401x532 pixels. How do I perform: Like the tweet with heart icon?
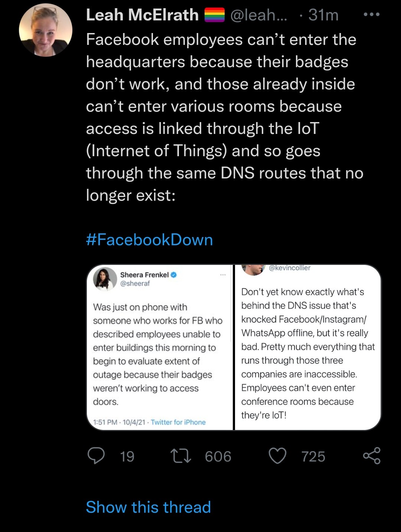coord(277,456)
